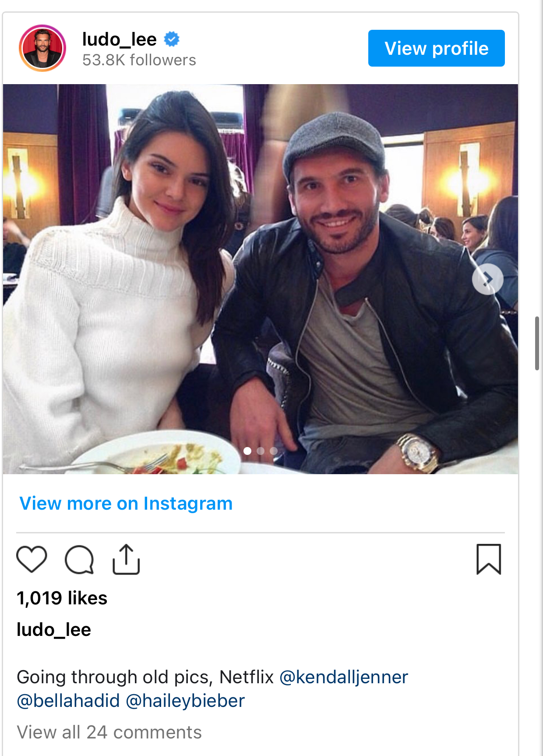Open the embedded post photo
The height and width of the screenshot is (756, 543).
(x=261, y=279)
